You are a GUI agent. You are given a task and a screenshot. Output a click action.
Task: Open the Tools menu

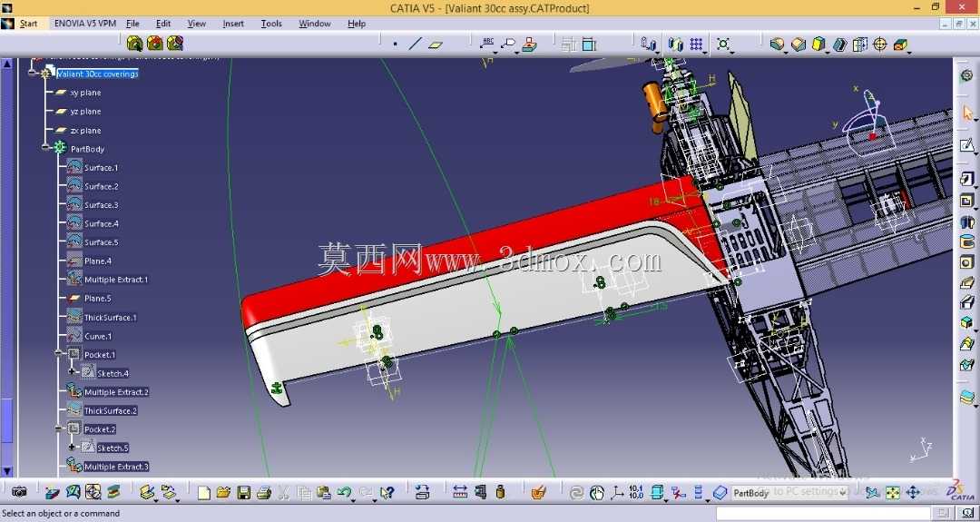[271, 24]
